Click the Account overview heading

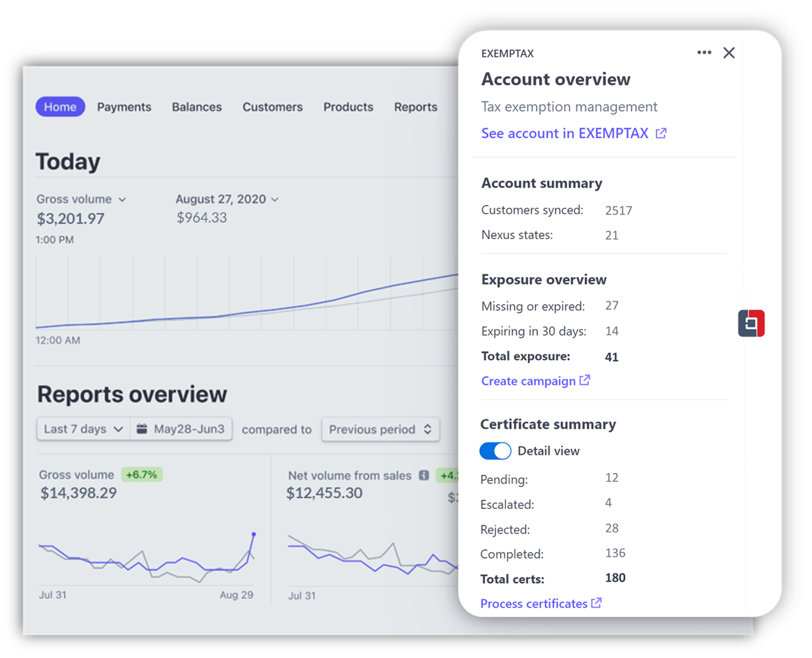pyautogui.click(x=556, y=79)
